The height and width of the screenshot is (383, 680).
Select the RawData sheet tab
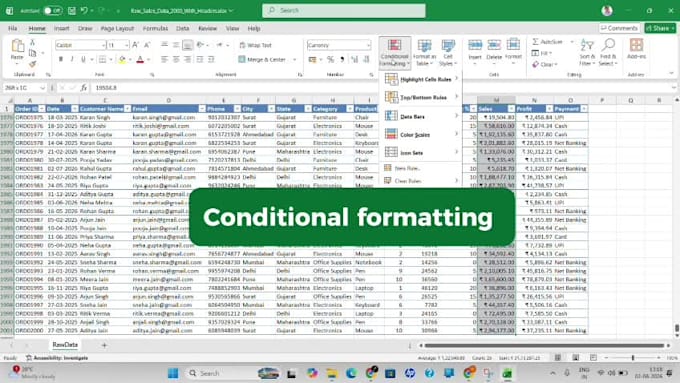point(65,345)
